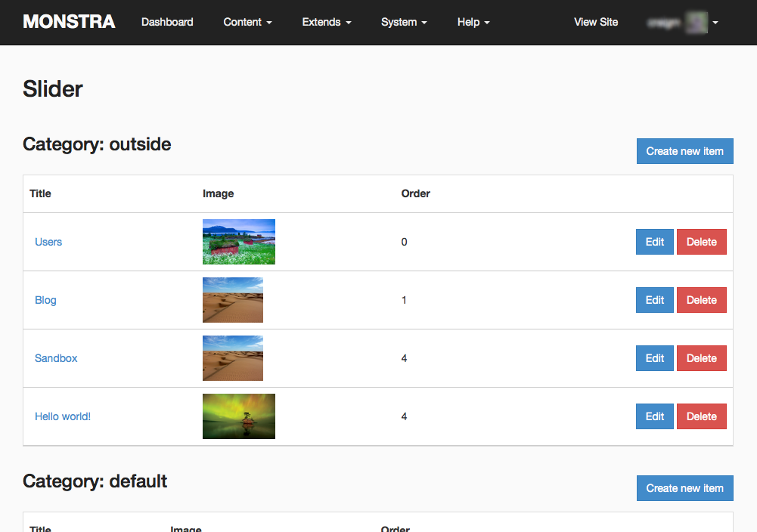Viewport: 757px width, 532px height.
Task: Expand the Extends dropdown menu
Action: pyautogui.click(x=326, y=23)
